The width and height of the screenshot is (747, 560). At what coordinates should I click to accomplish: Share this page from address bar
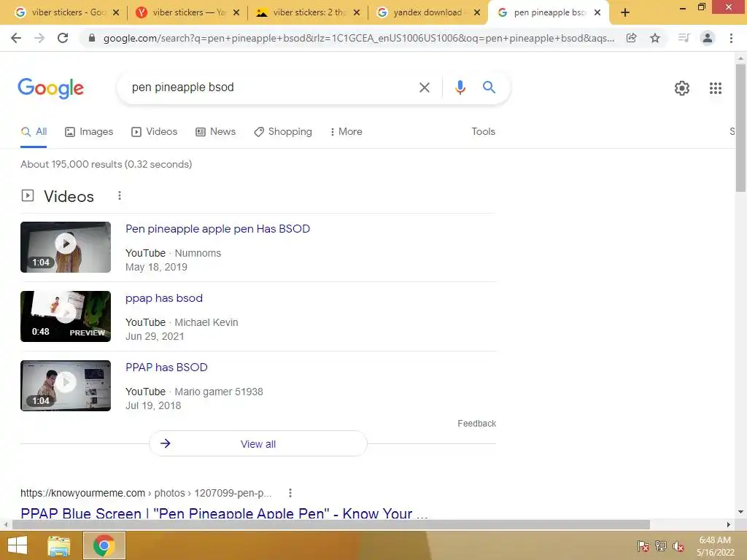point(631,38)
